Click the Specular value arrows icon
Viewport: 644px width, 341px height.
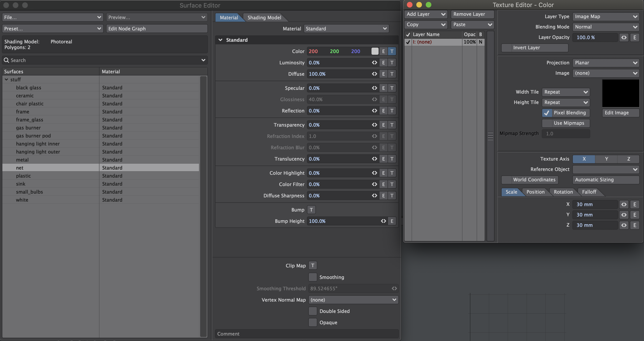click(374, 88)
